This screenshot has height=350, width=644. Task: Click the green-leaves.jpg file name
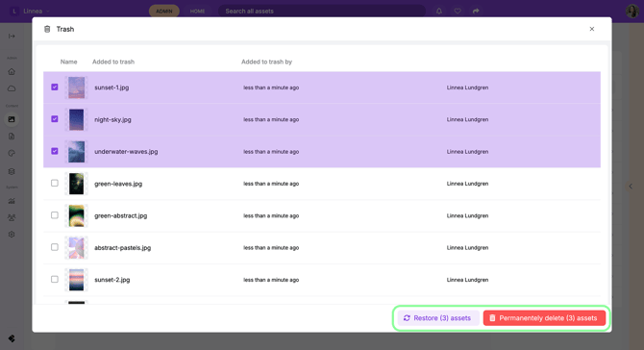(118, 184)
